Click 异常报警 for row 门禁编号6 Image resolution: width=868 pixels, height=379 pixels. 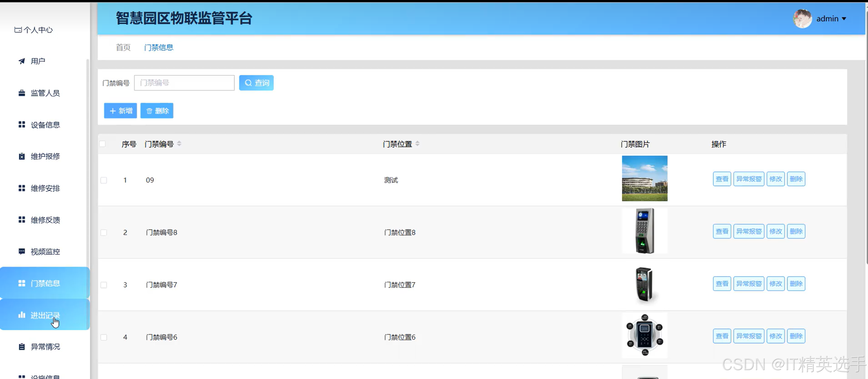click(x=749, y=336)
